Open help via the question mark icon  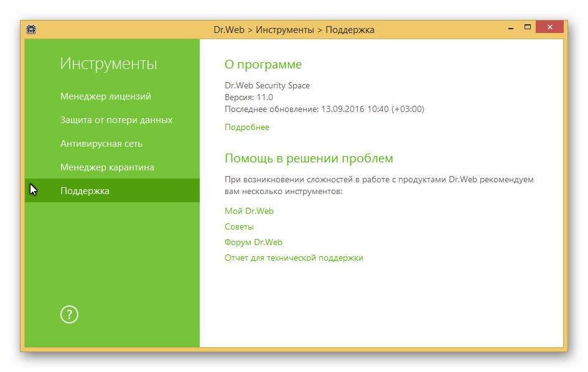point(69,314)
